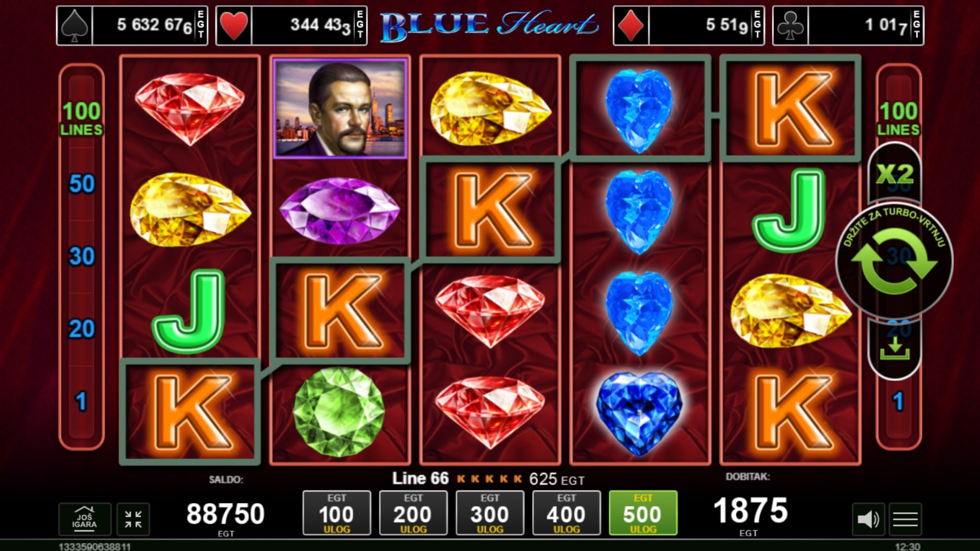Spin the reels with green arrows button

(894, 261)
